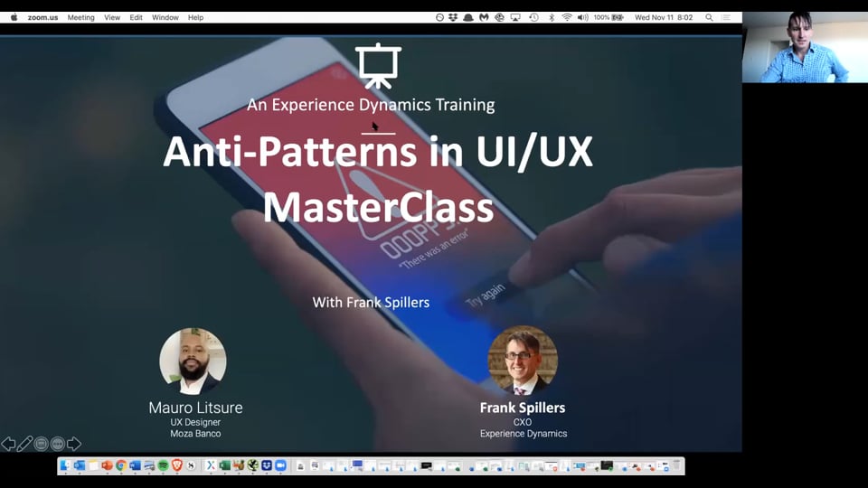Image resolution: width=868 pixels, height=488 pixels.
Task: Open the Wi-Fi menu bar icon
Action: click(567, 17)
